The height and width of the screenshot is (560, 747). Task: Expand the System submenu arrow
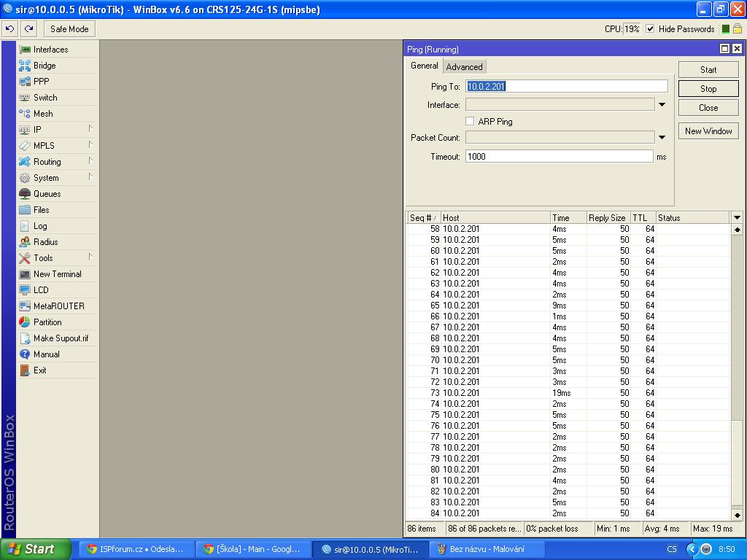point(90,177)
